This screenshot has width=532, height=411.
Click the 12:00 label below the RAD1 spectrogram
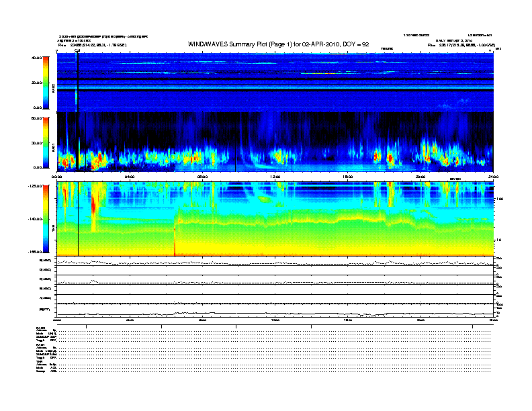tap(275, 177)
